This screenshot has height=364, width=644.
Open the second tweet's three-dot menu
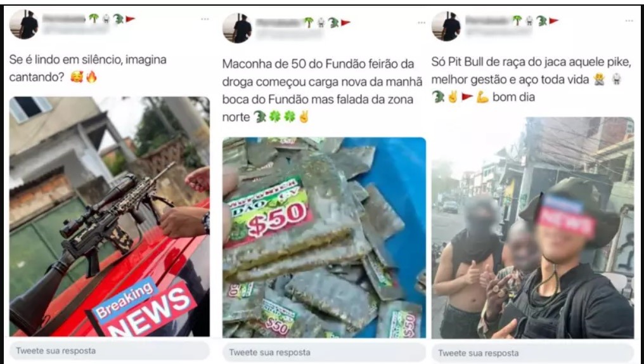point(422,23)
